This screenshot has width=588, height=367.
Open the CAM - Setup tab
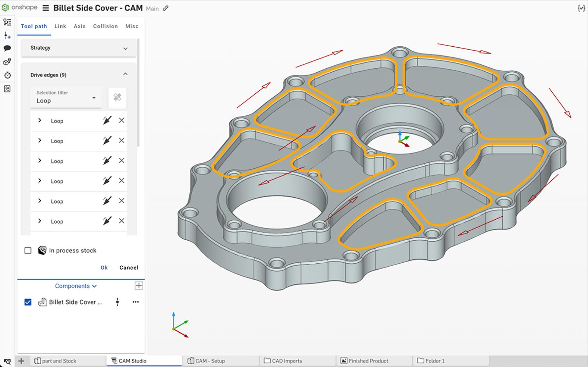(210, 361)
